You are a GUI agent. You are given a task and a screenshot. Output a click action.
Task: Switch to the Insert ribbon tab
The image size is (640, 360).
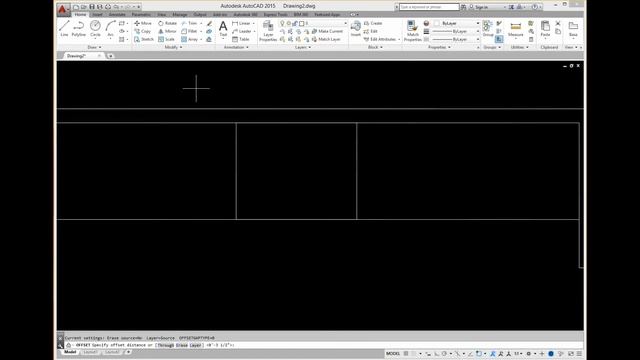pos(97,14)
